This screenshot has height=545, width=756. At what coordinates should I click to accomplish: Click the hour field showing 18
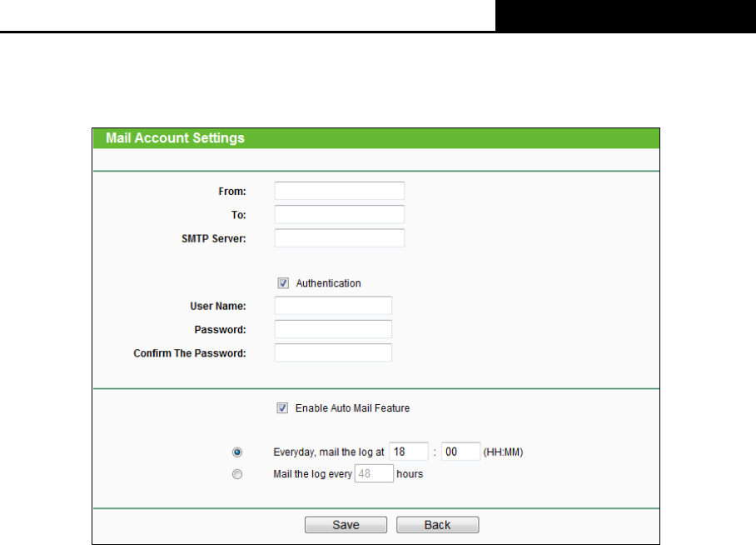[409, 452]
